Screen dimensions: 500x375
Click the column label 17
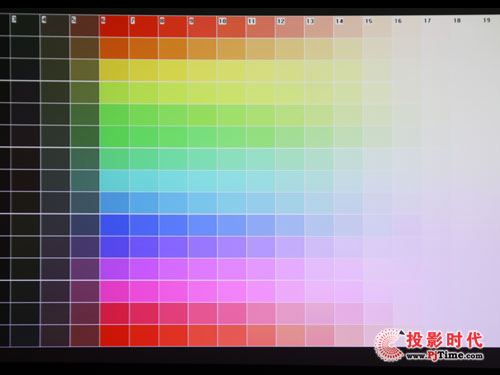click(427, 21)
